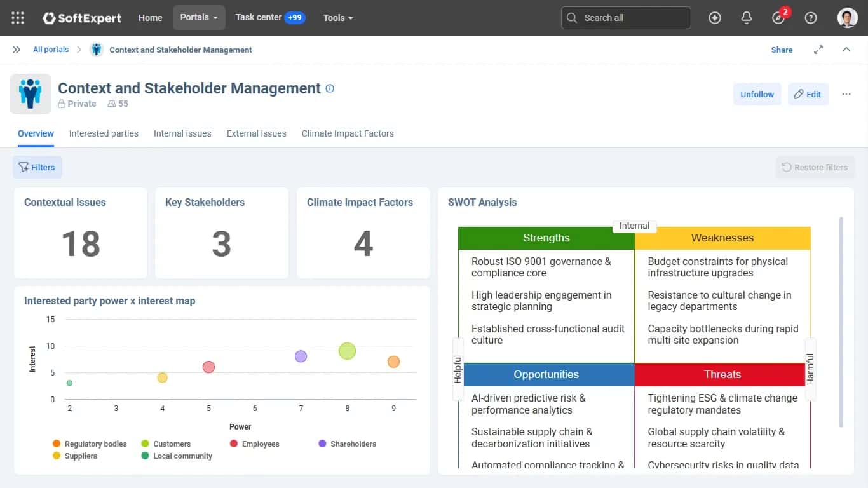This screenshot has width=868, height=488.
Task: Go to Home in top navigation
Action: click(x=151, y=18)
